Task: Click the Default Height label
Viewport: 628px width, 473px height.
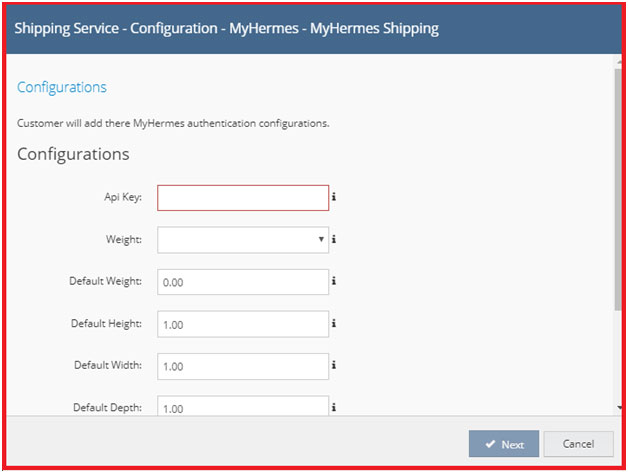Action: (106, 323)
